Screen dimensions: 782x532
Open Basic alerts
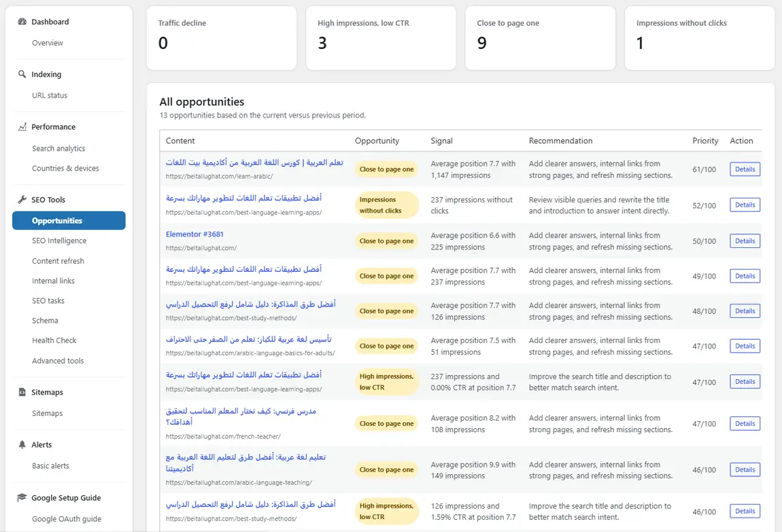click(x=50, y=465)
